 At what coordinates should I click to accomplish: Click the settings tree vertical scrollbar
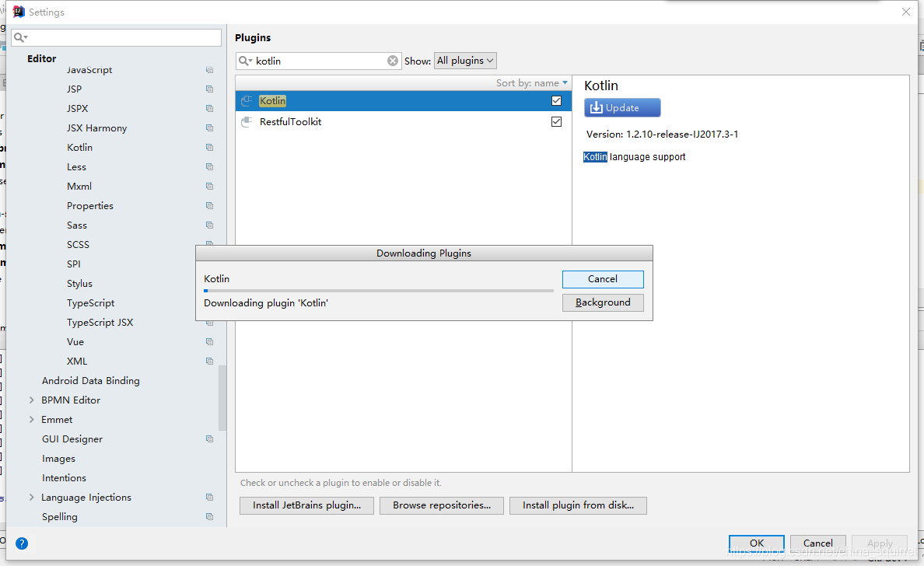222,398
